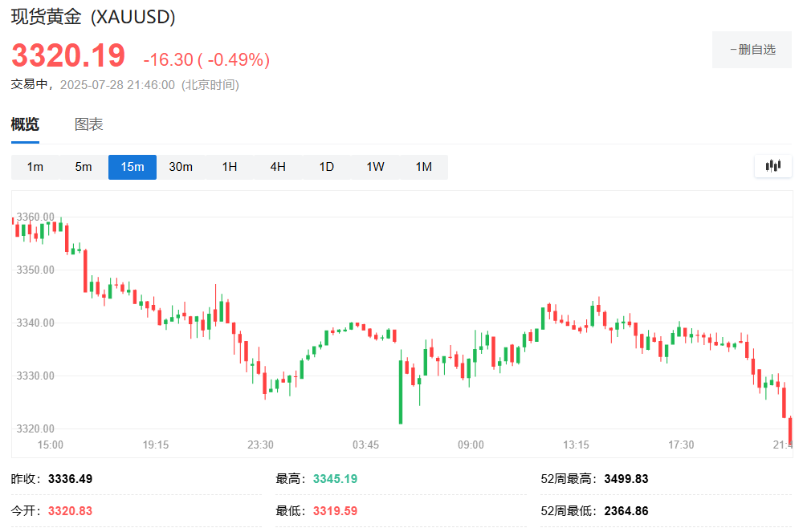
Task: Click the 3320.00 price axis label
Action: click(x=35, y=428)
